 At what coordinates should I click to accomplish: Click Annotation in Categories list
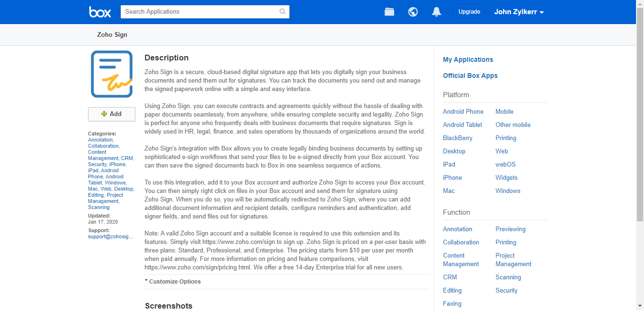(x=100, y=140)
